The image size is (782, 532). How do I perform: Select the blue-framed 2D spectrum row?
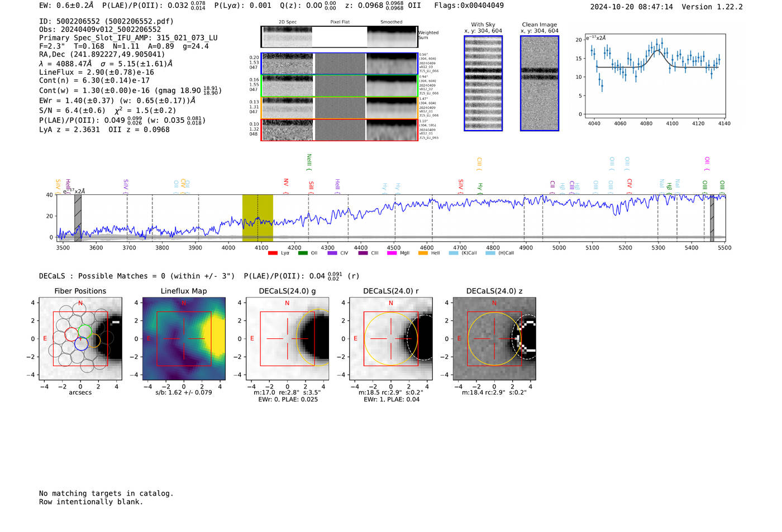click(339, 64)
